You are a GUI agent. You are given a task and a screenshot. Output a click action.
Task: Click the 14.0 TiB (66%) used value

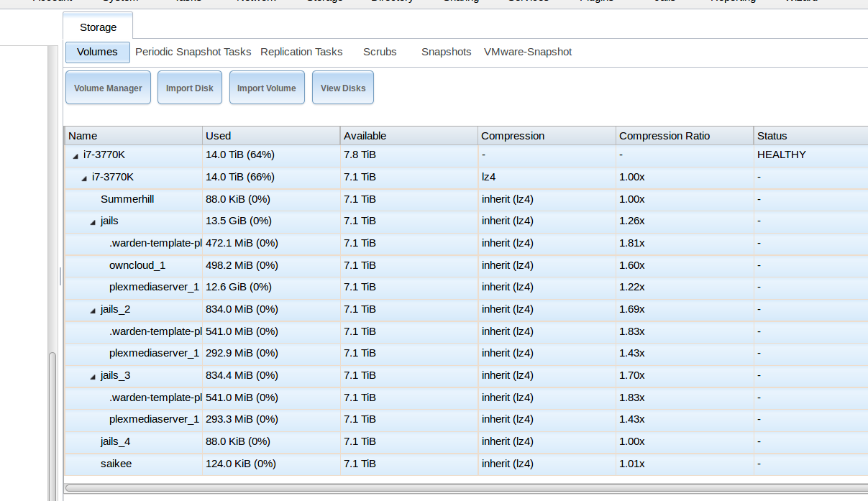[x=240, y=177]
